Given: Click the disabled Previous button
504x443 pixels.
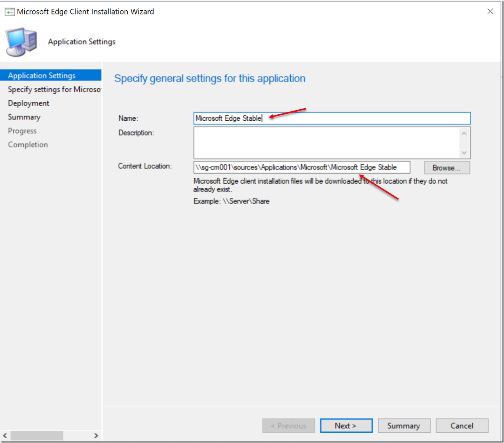Looking at the screenshot, I should tap(288, 425).
